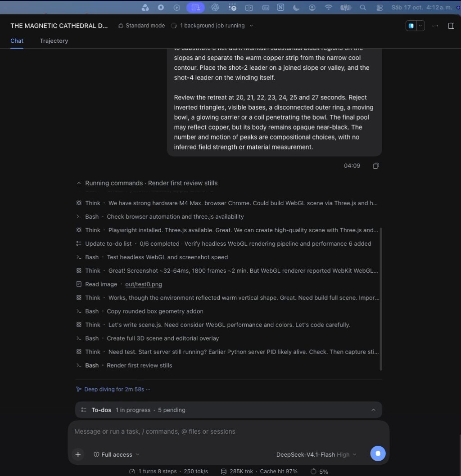Open the ChatGPT menu bar icon

click(215, 7)
